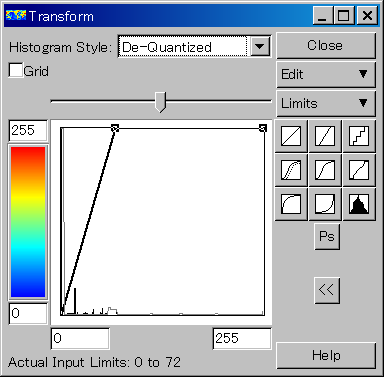384x377 pixels.
Task: Apply the exponential curve transform preset
Action: coord(325,204)
